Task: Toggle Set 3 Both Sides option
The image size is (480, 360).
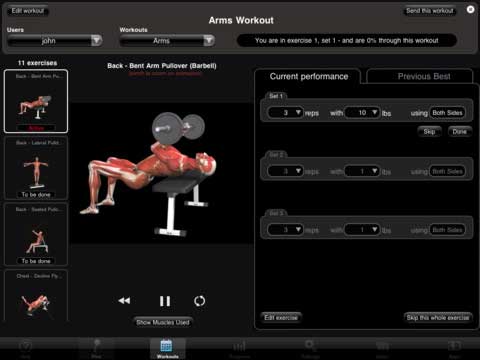Action: pos(447,230)
